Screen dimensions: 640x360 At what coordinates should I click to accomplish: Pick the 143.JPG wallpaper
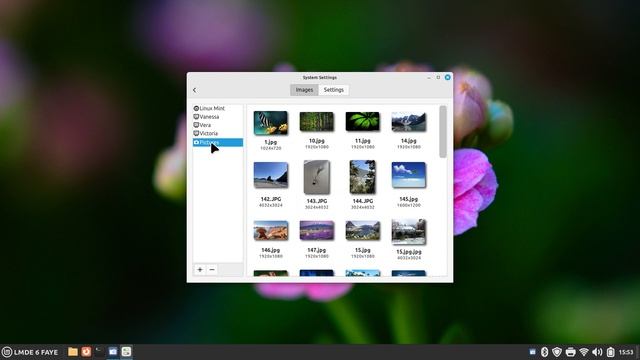point(317,177)
